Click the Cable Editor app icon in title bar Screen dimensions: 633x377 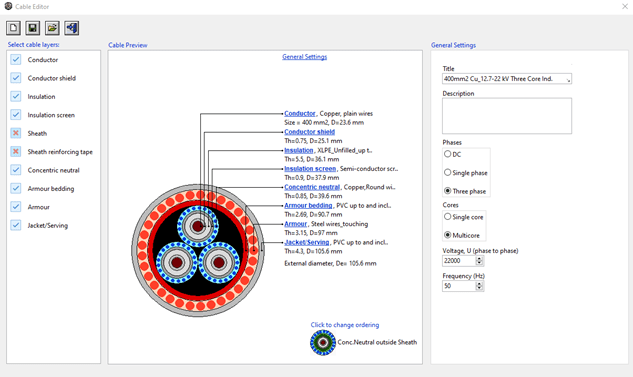tap(8, 6)
